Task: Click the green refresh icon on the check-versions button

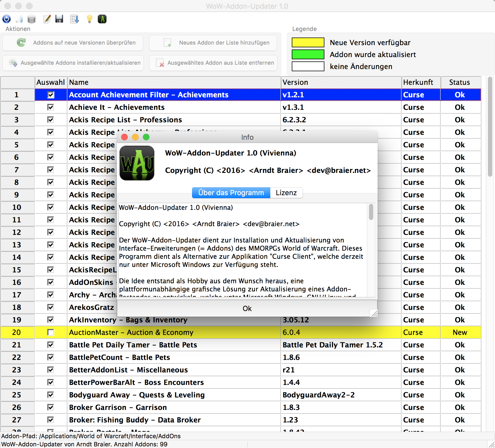Action: pos(21,43)
